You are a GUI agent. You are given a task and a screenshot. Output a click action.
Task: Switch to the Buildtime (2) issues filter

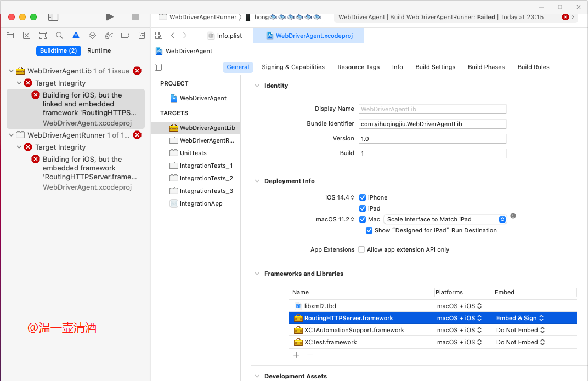[59, 50]
